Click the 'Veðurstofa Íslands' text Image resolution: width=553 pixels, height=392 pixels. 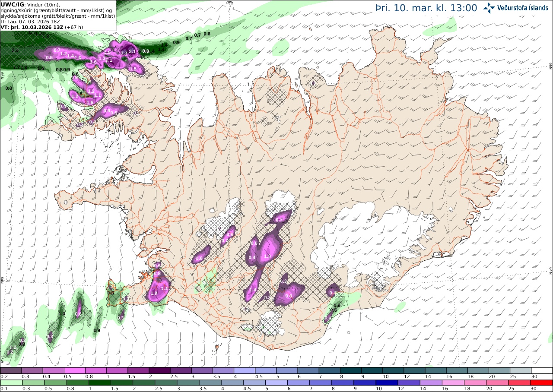click(523, 8)
